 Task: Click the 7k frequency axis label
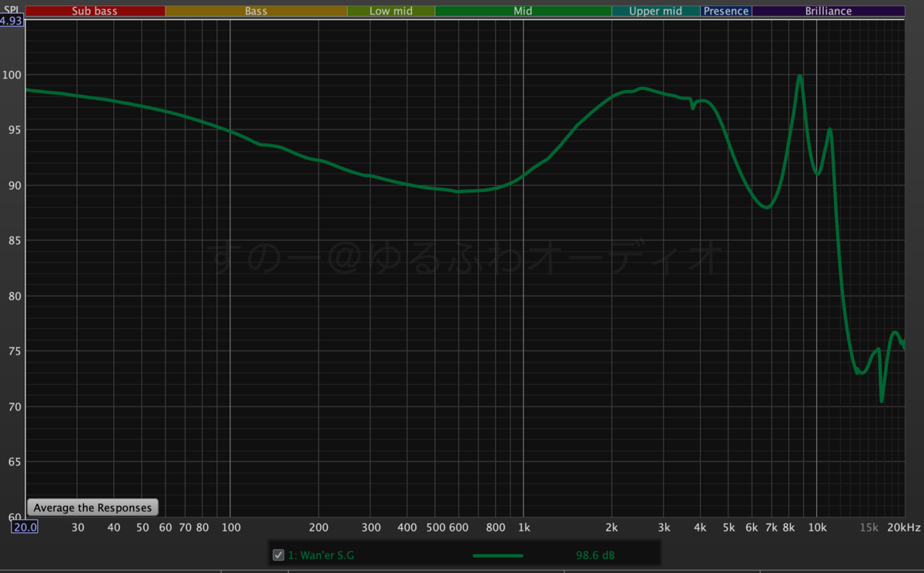point(772,528)
